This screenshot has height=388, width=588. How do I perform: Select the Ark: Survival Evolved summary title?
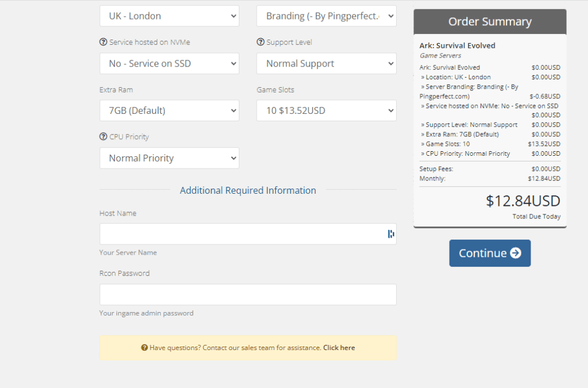tap(457, 45)
